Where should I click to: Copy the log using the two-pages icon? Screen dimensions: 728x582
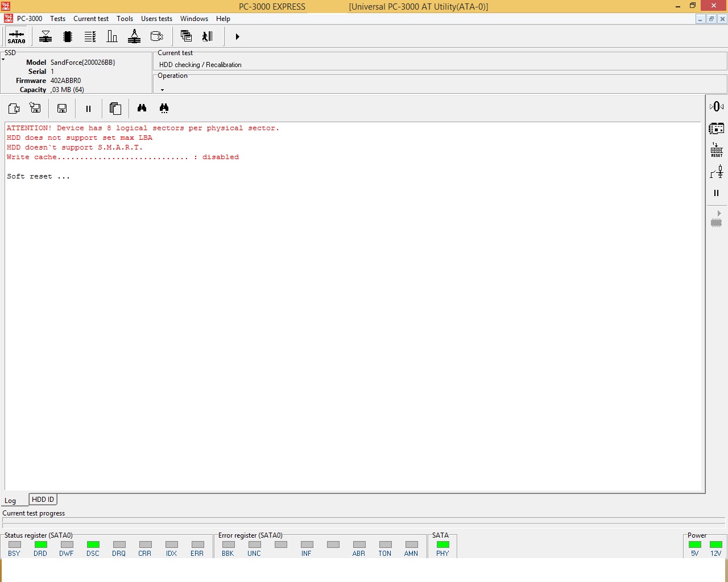pos(115,108)
